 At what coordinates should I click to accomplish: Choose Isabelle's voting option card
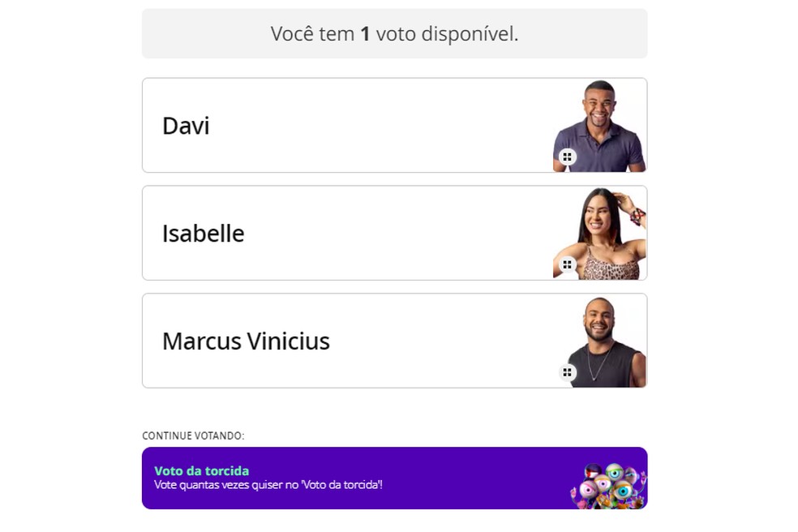pos(324,233)
